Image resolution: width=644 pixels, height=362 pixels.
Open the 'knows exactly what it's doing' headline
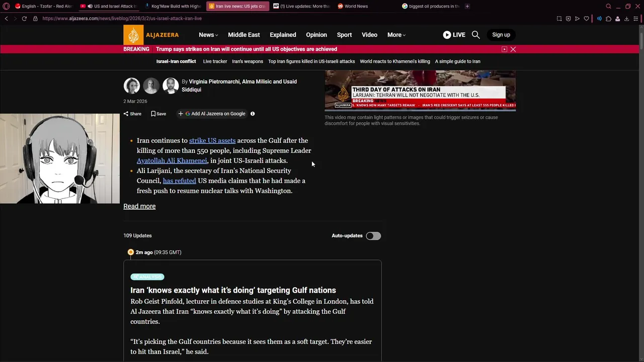coord(233,290)
